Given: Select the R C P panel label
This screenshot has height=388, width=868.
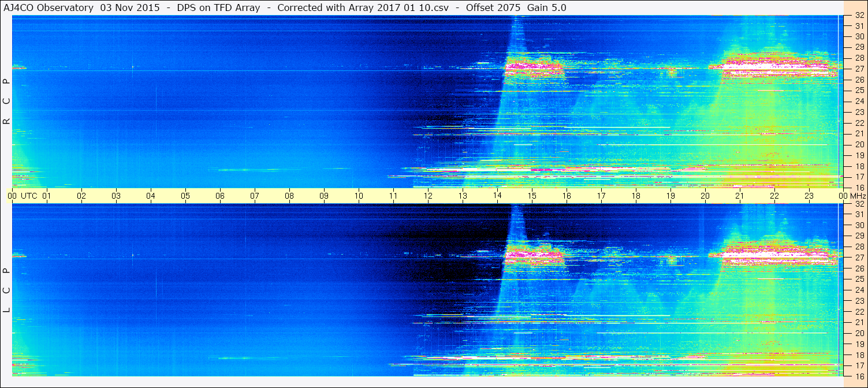Looking at the screenshot, I should tap(6, 102).
